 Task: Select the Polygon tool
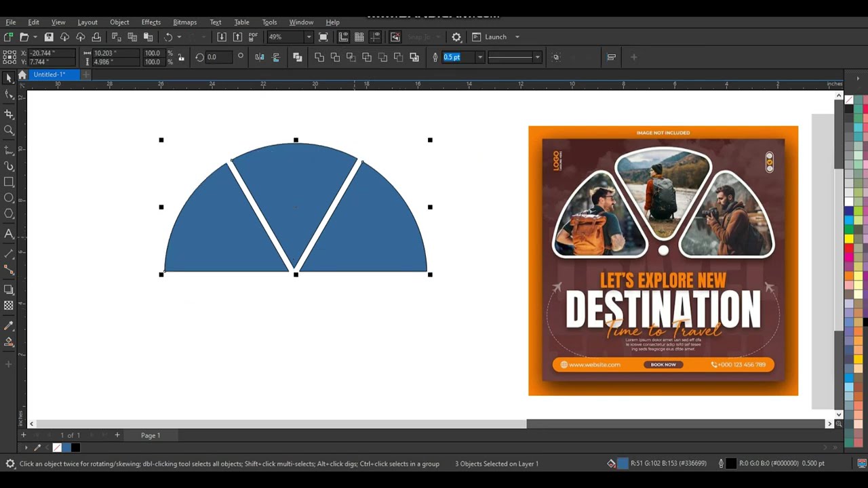pyautogui.click(x=9, y=214)
